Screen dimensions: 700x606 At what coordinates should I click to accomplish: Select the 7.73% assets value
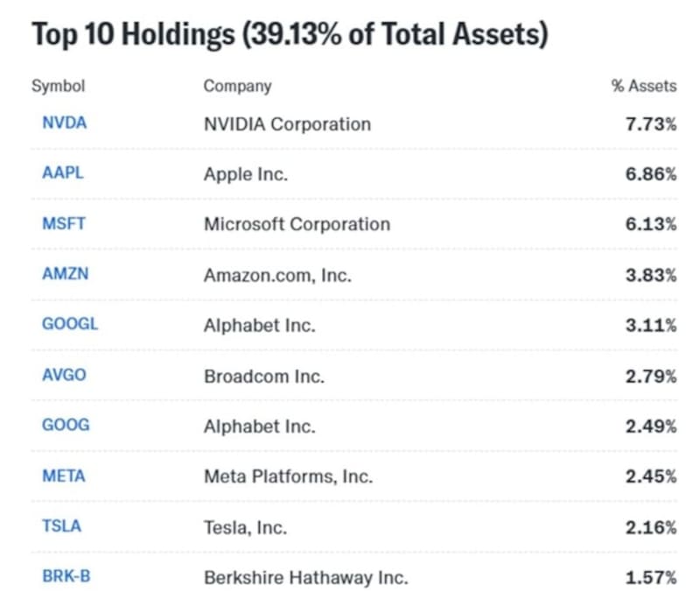tap(651, 123)
